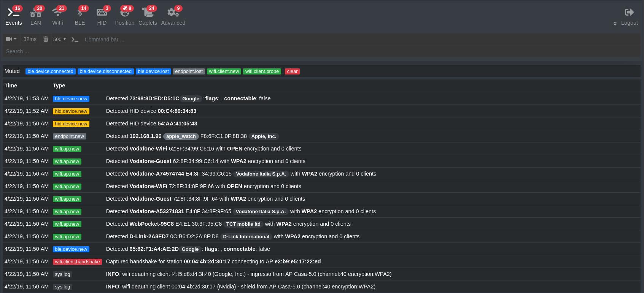Open the video camera record dropdown

click(x=11, y=39)
